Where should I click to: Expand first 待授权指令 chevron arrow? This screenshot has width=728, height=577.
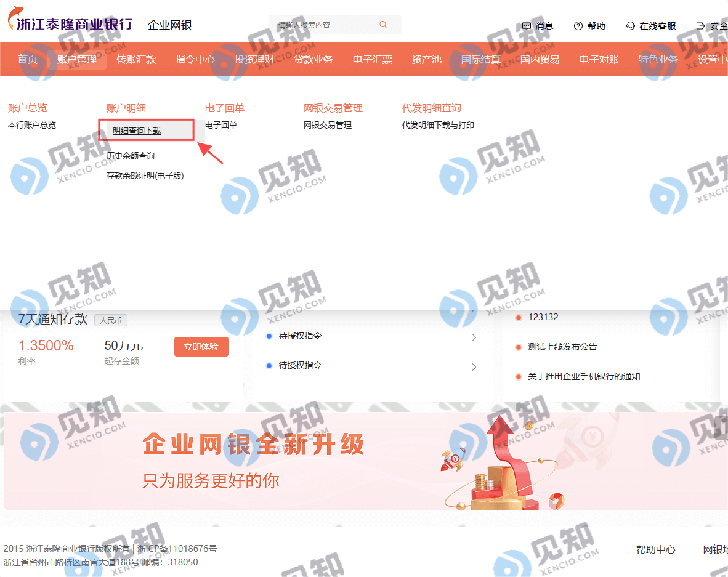tap(474, 337)
